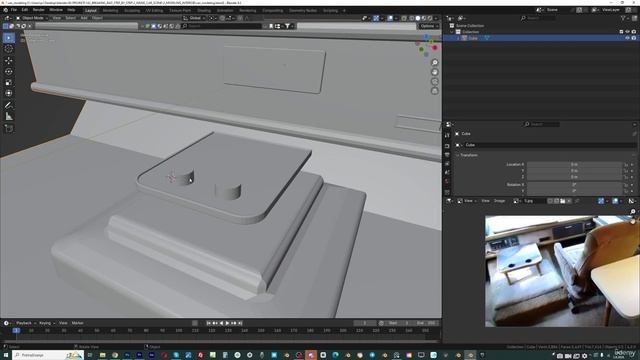Click the Z axis on navigation gizmo

click(x=427, y=37)
